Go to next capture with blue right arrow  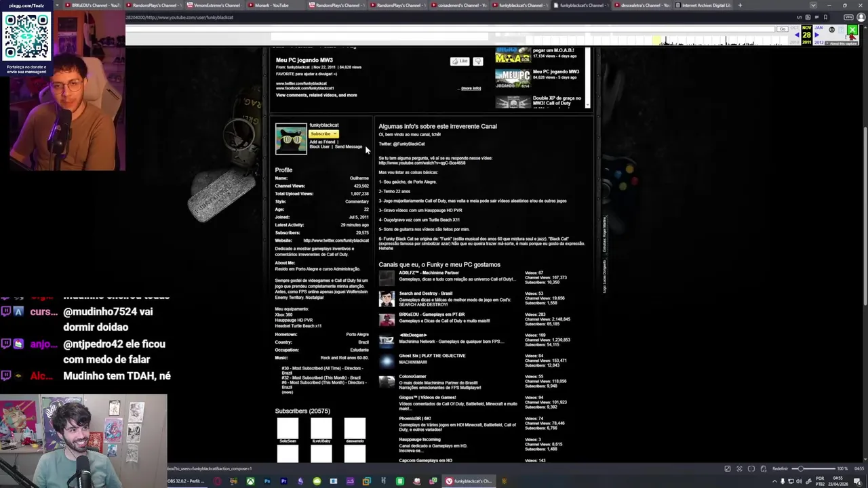816,35
